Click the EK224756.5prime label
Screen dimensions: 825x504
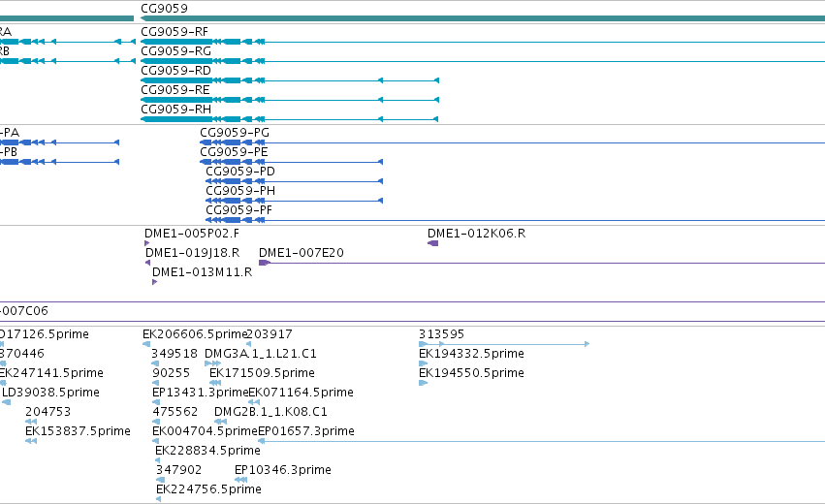pos(208,489)
